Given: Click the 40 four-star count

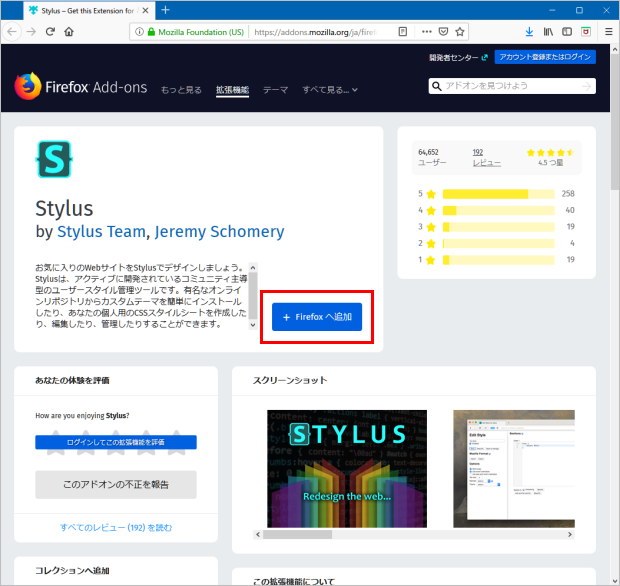Looking at the screenshot, I should tap(570, 210).
